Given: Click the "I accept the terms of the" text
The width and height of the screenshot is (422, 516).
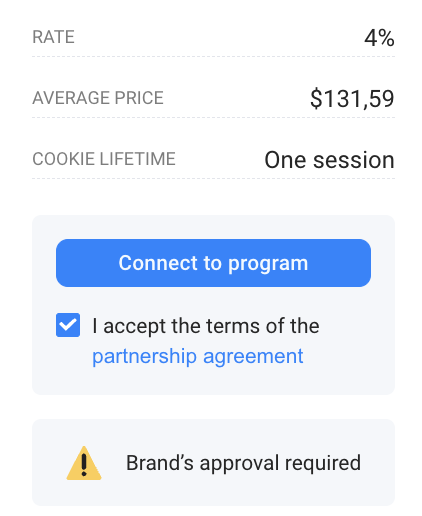Looking at the screenshot, I should point(206,326).
